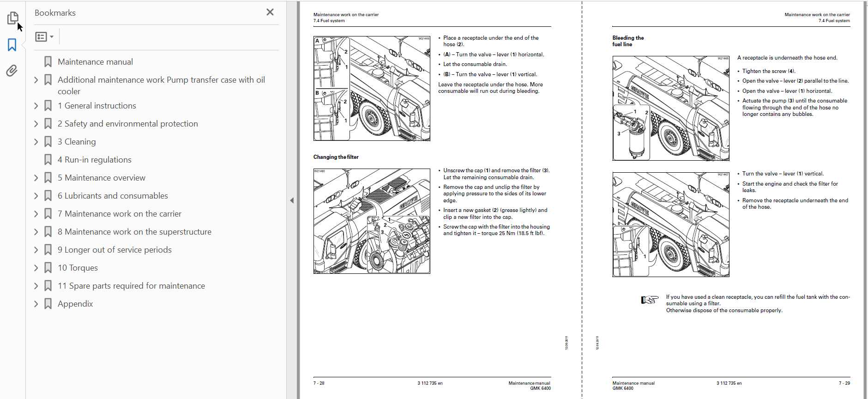
Task: Open the Attachments paperclip panel
Action: tap(12, 71)
